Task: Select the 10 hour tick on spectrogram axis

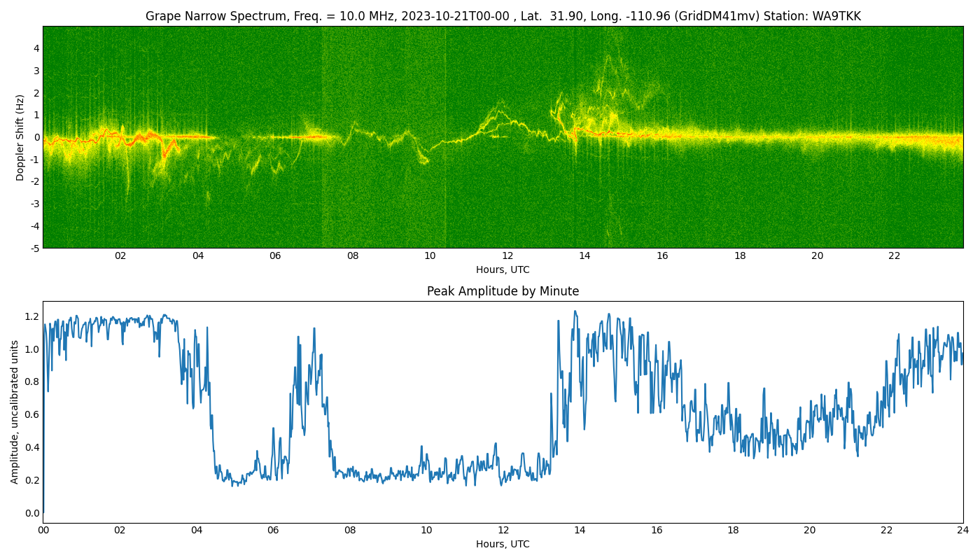Action: coord(430,255)
